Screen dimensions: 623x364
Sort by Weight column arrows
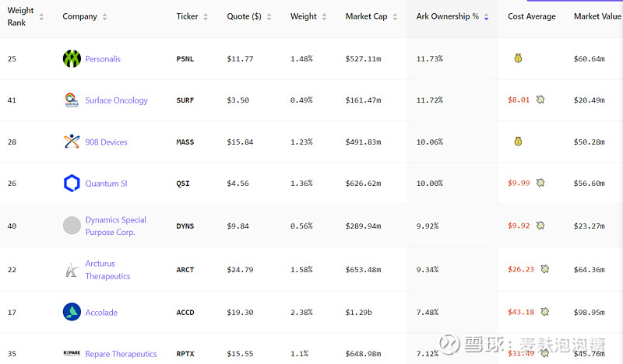pyautogui.click(x=324, y=16)
